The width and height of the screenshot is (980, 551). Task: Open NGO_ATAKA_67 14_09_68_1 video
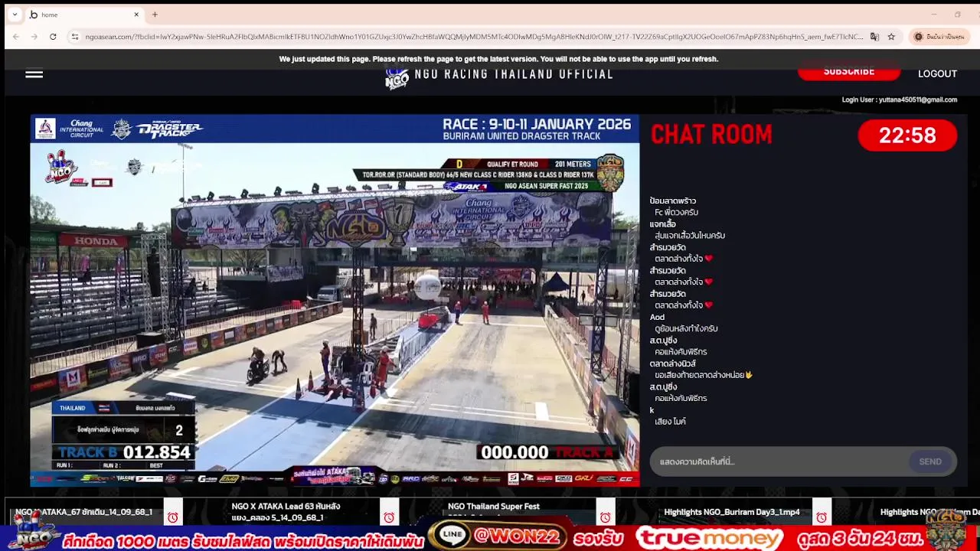[x=84, y=512]
